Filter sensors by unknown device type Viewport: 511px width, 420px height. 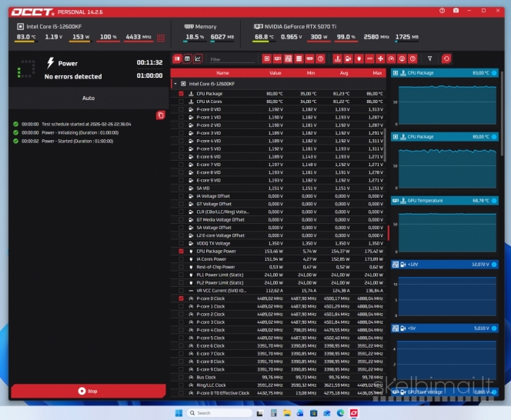(320, 59)
